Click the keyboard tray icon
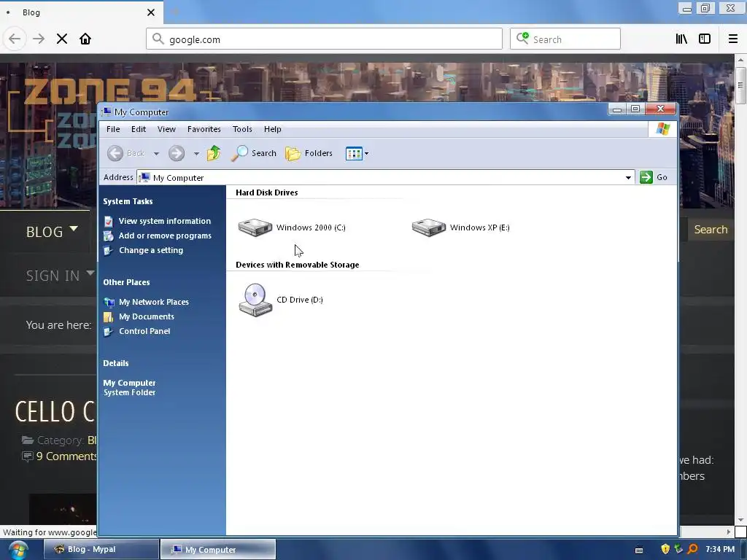The width and height of the screenshot is (747, 560). pos(639,550)
